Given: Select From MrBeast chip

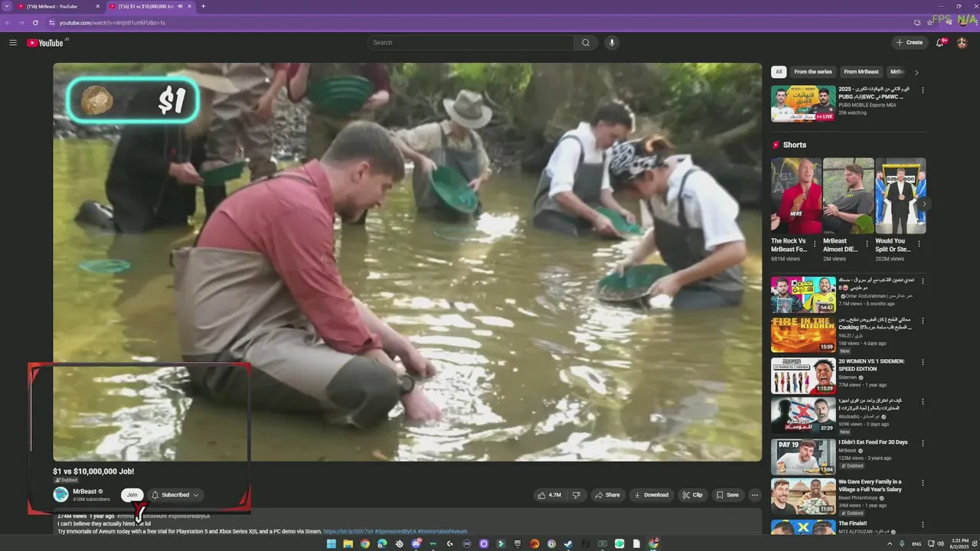Looking at the screenshot, I should (861, 72).
